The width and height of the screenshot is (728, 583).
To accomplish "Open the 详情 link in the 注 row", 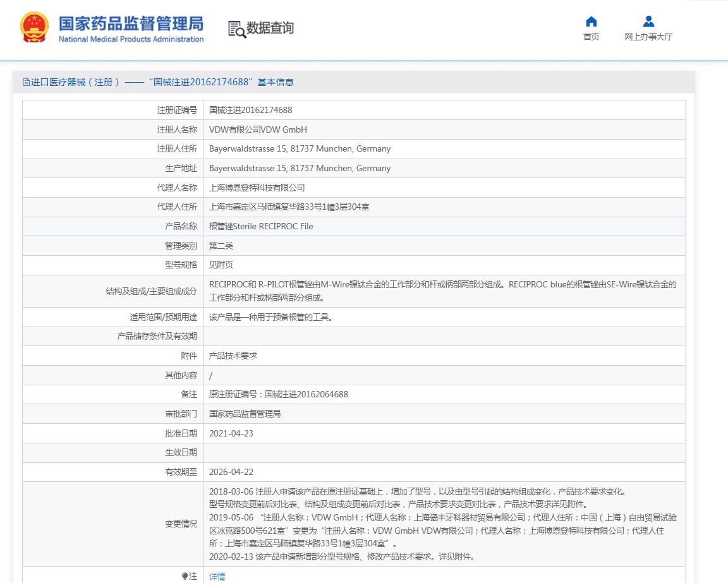I will pyautogui.click(x=217, y=577).
